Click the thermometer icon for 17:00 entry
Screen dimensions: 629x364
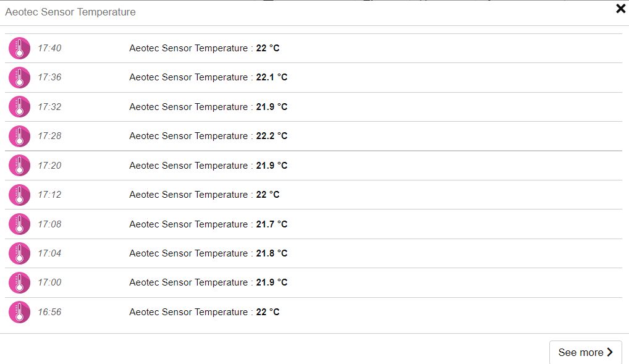(x=19, y=282)
